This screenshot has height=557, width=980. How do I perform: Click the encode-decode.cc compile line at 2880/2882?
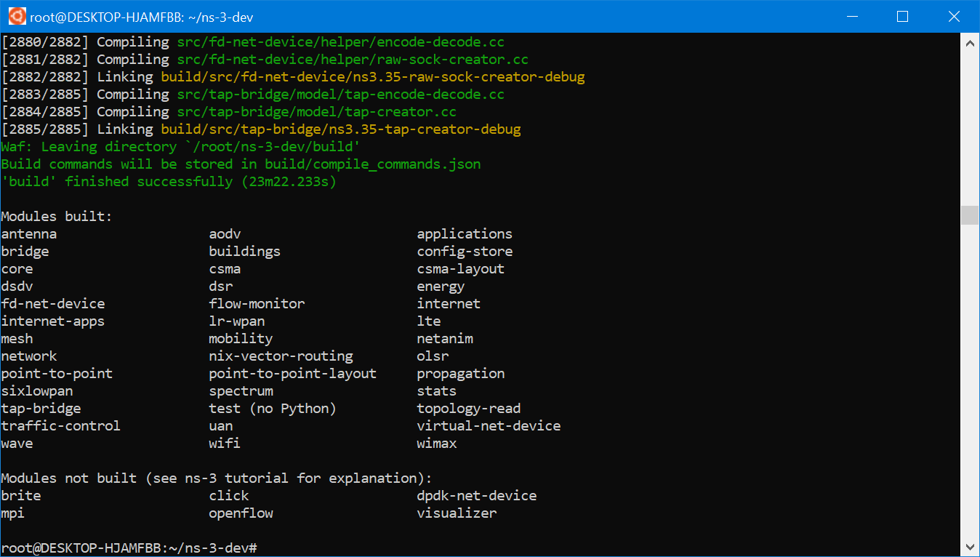pyautogui.click(x=253, y=42)
